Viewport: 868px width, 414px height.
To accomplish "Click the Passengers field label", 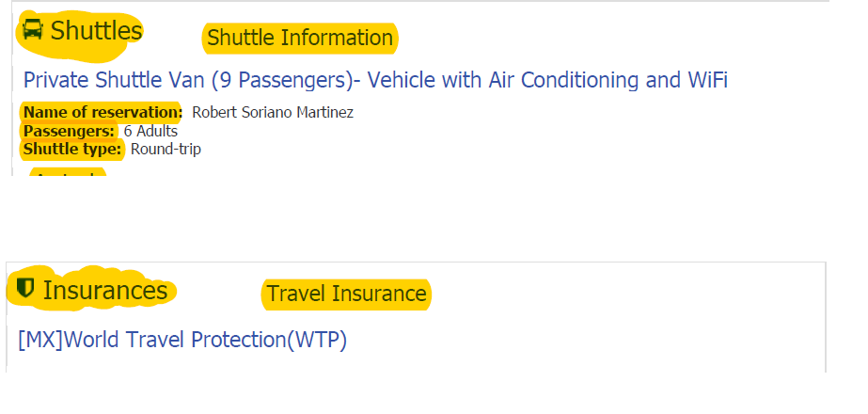I will click(x=70, y=131).
